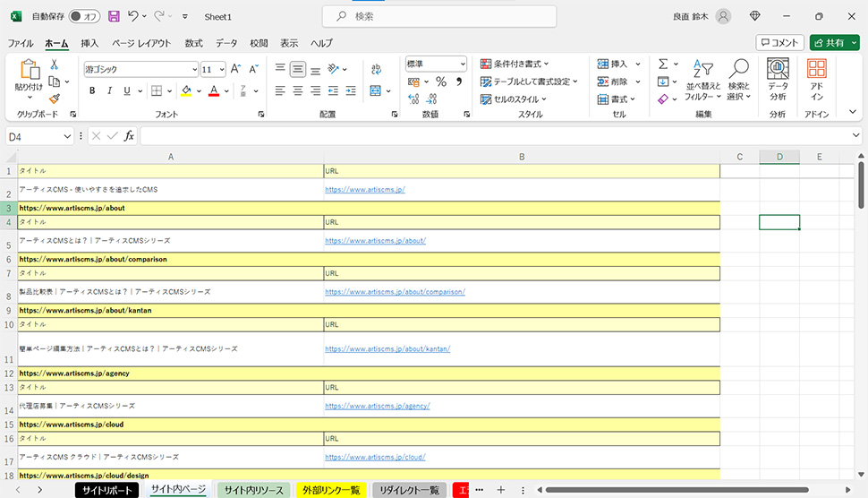
Task: Toggle top vertical alignment
Action: [280, 69]
